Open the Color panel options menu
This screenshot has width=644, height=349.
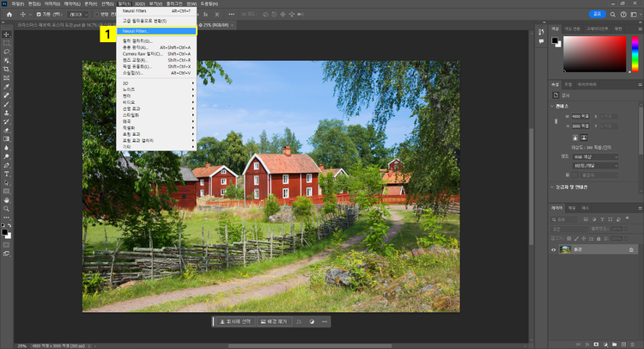point(640,29)
